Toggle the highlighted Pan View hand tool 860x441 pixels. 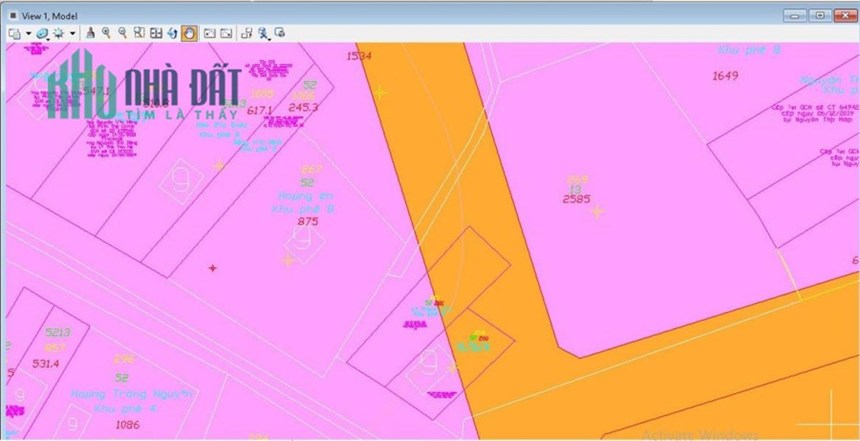(x=189, y=33)
